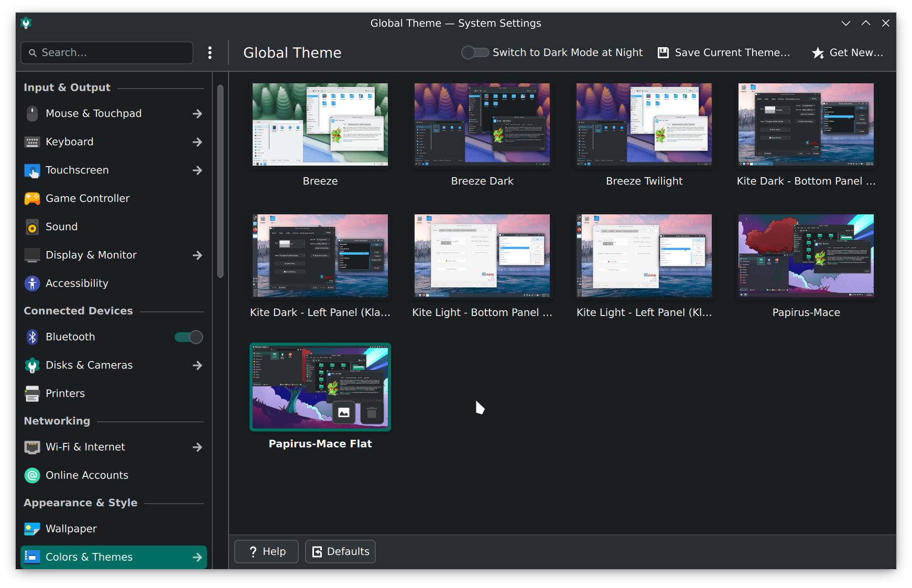Expand the Touchscreen submenu arrow

coord(197,170)
